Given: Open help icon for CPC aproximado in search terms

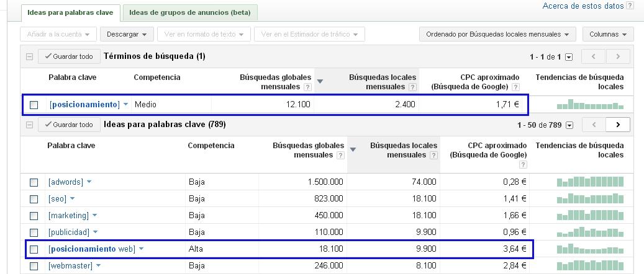Looking at the screenshot, I should [516, 87].
